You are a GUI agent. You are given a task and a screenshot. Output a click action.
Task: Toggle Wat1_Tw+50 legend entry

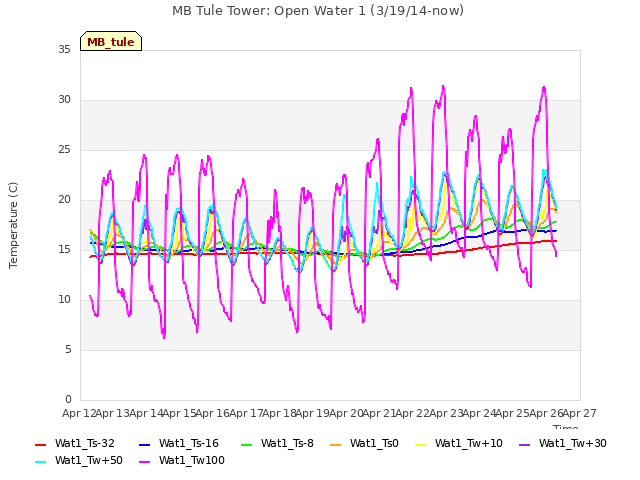coord(79,461)
